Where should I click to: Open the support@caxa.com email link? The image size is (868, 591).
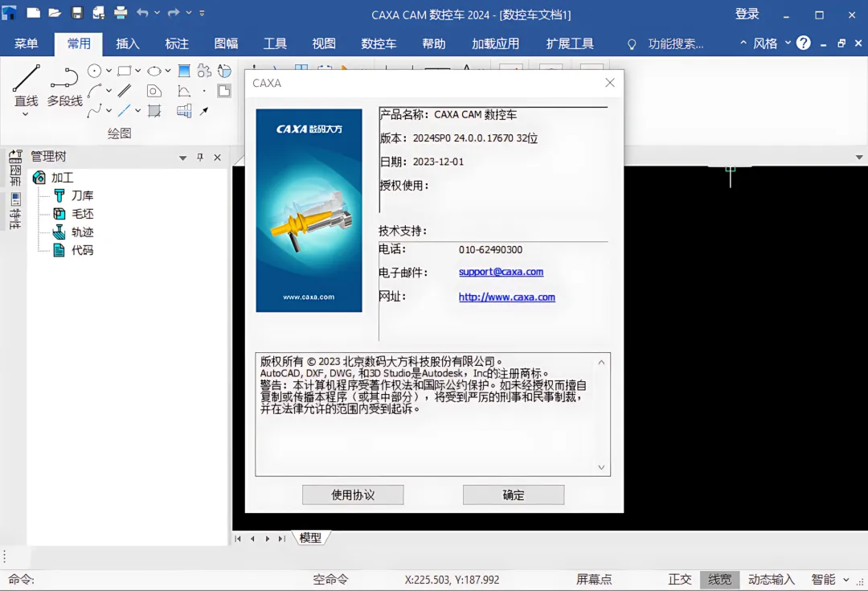coord(501,272)
